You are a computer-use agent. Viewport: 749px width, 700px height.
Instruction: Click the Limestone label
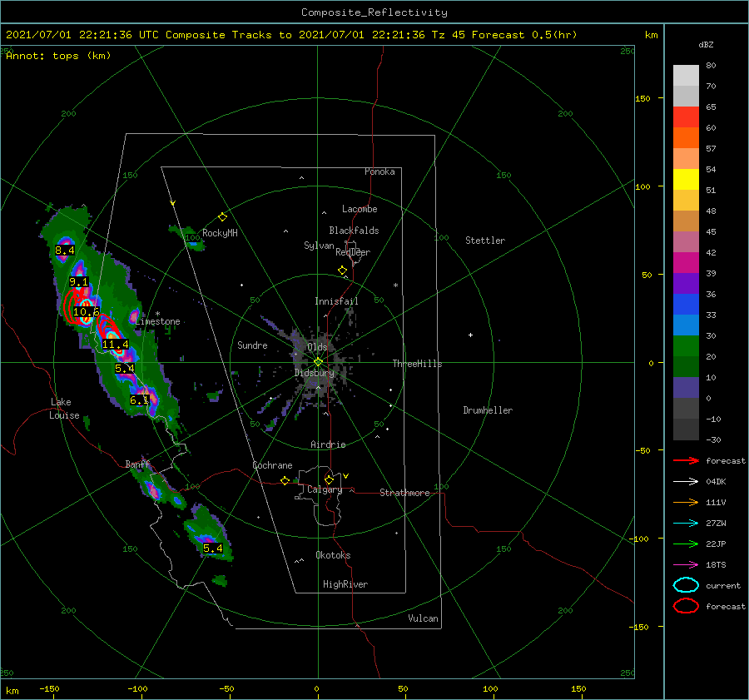point(157,321)
